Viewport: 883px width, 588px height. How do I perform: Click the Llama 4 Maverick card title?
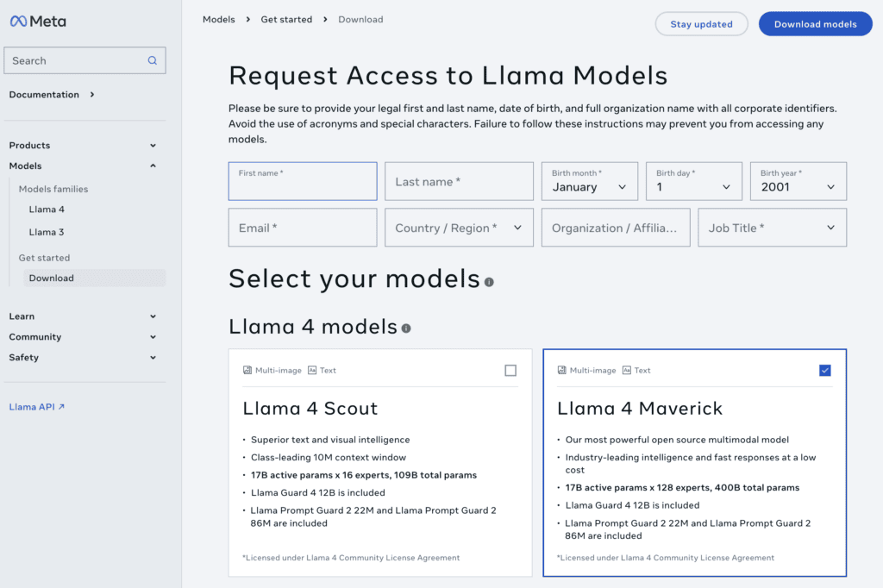click(640, 409)
